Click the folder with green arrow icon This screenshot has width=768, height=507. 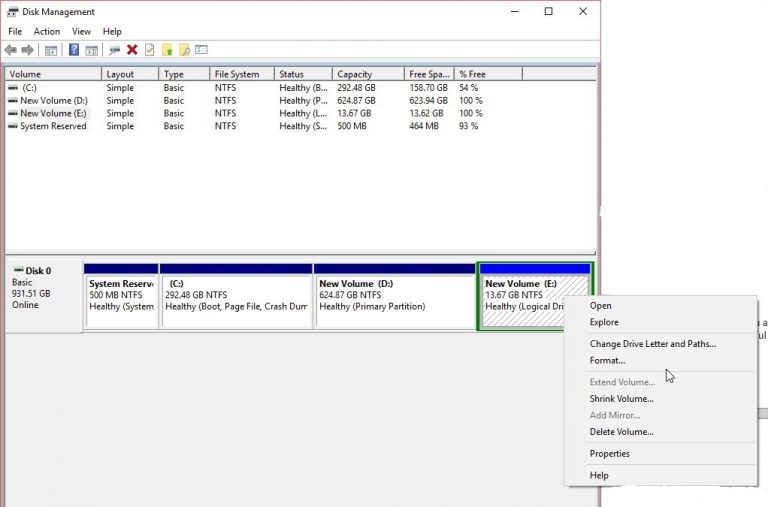click(167, 50)
